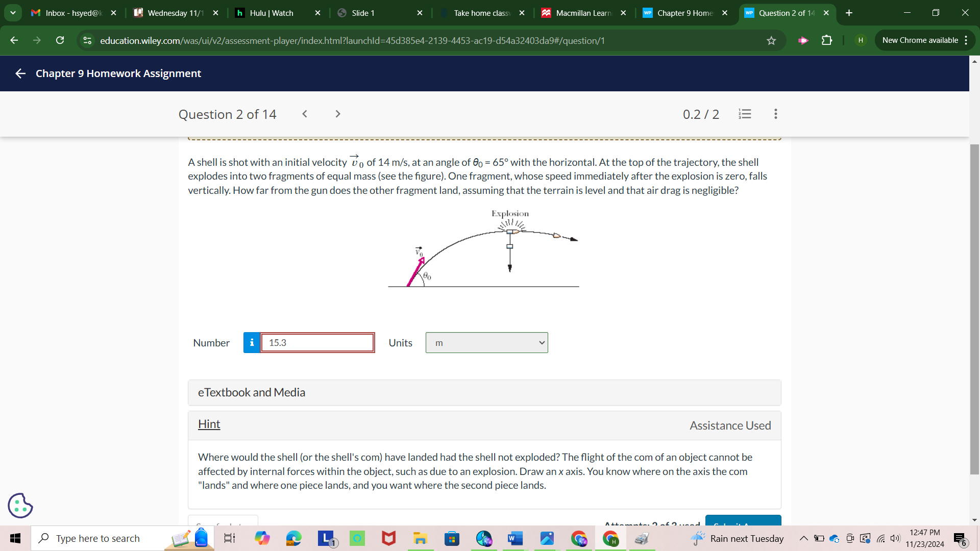Image resolution: width=980 pixels, height=551 pixels.
Task: Click inside the Number answer field
Action: click(x=317, y=342)
